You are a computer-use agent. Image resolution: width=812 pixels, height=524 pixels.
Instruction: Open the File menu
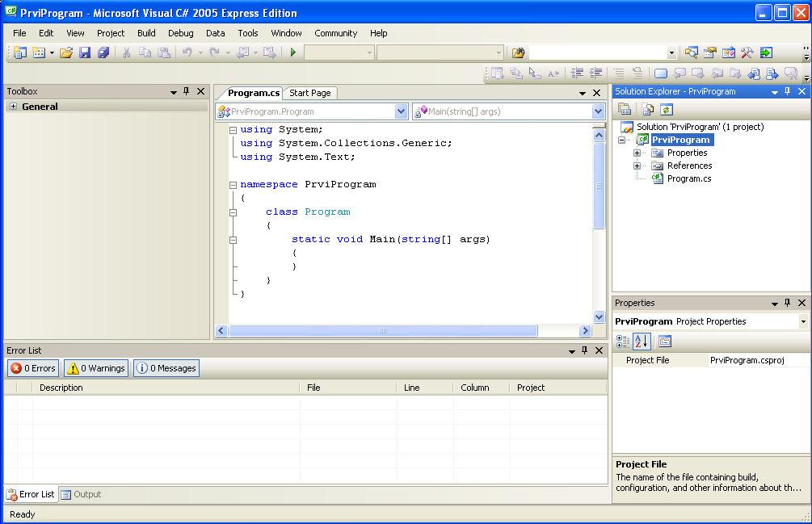pos(19,33)
